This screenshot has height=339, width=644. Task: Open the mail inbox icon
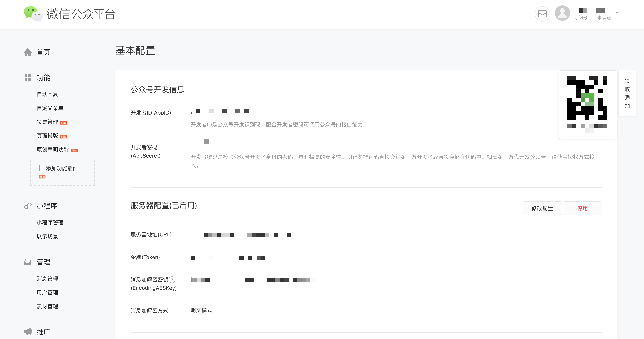coord(542,14)
